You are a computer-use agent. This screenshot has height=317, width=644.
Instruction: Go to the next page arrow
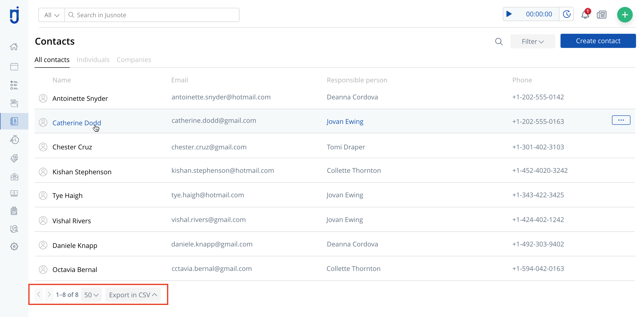[49, 295]
